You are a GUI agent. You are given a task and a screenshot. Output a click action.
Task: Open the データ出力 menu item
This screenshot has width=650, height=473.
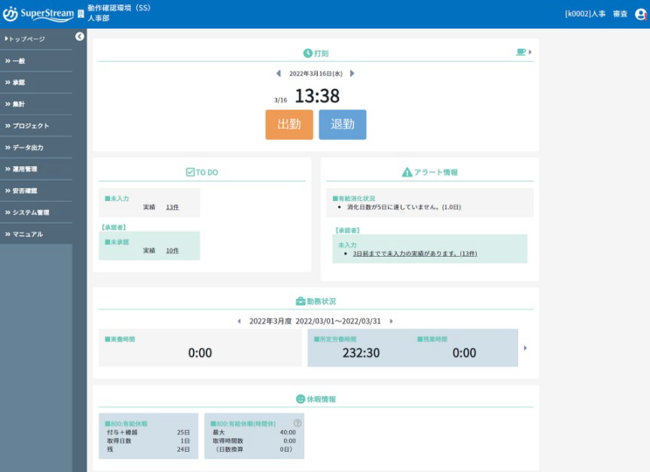pos(36,147)
